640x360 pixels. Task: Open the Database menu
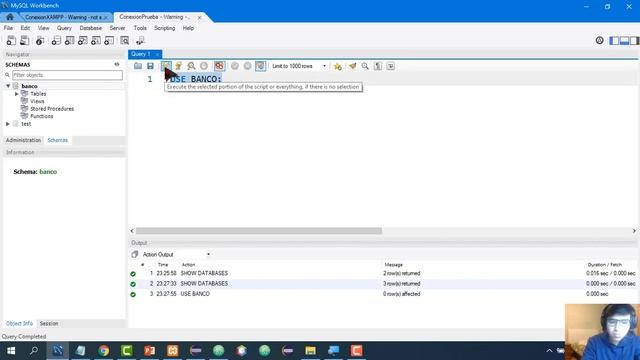point(91,28)
